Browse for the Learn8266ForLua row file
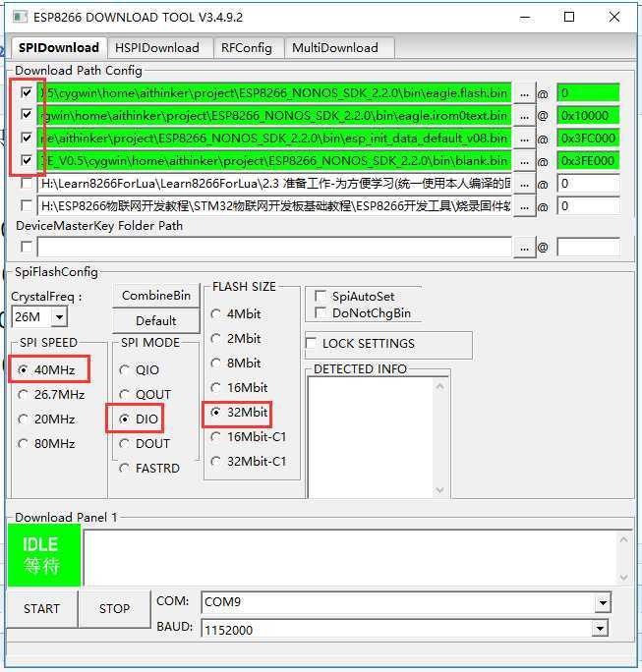Viewport: 642px width, 672px height. coord(524,184)
